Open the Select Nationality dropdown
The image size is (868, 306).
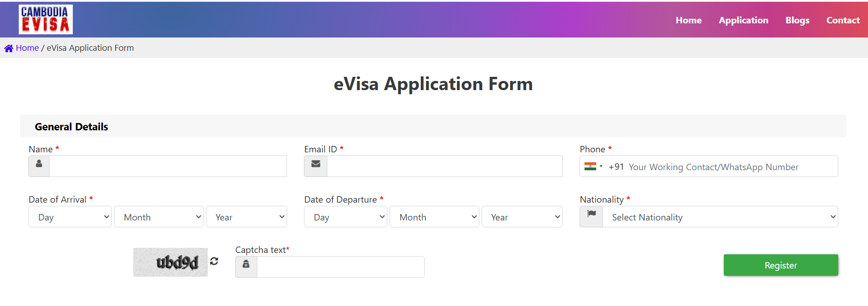(720, 217)
